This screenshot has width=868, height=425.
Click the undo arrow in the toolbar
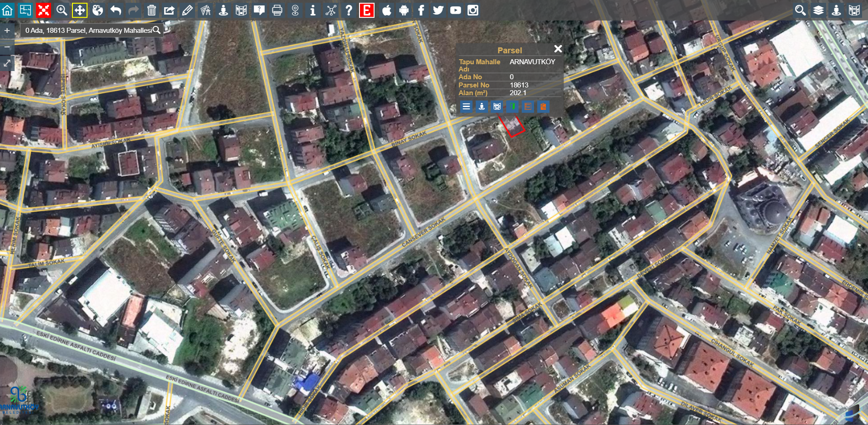coord(116,10)
